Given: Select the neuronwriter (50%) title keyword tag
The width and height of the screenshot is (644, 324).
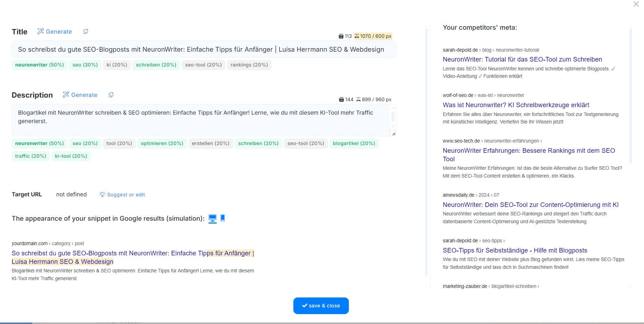Looking at the screenshot, I should pyautogui.click(x=40, y=65).
